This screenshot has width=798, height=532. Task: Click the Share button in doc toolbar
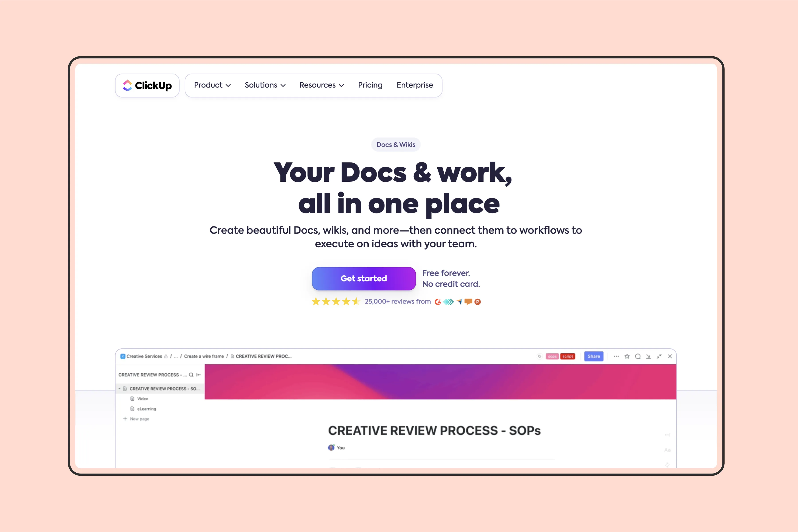pos(594,356)
